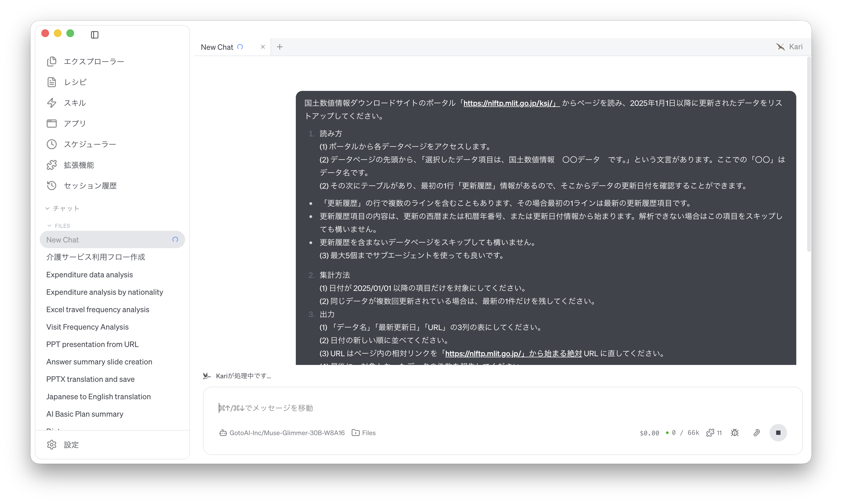The height and width of the screenshot is (504, 842).
Task: Open Answer summary slide creation chat
Action: pos(99,361)
